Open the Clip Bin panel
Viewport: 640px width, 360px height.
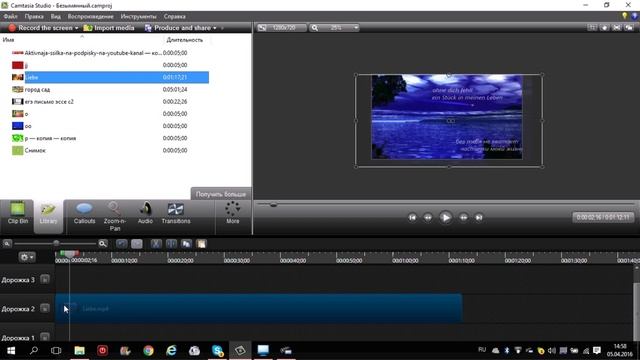click(x=18, y=213)
